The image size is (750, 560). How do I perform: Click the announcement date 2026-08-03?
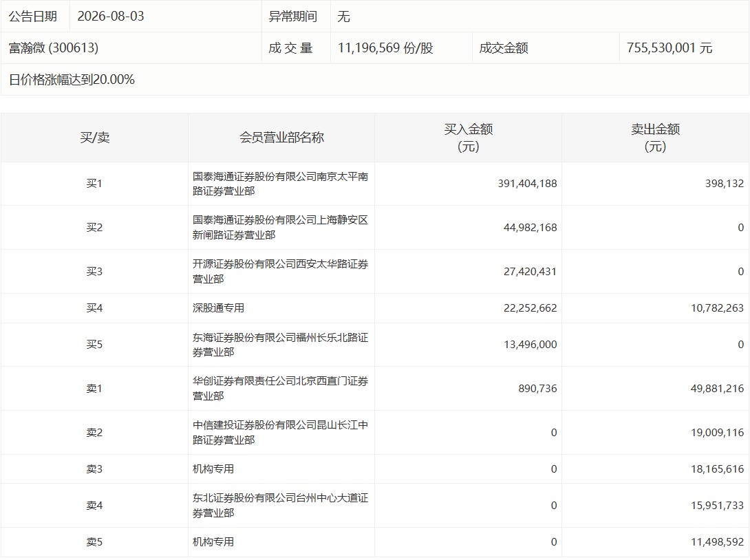coord(111,17)
